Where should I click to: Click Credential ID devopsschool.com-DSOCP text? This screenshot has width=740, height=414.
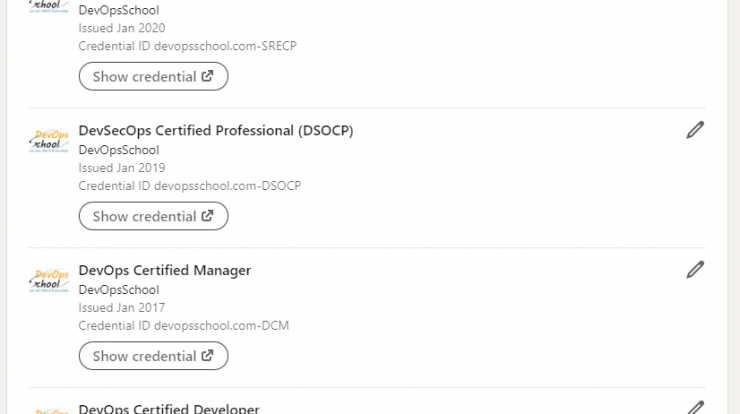190,186
